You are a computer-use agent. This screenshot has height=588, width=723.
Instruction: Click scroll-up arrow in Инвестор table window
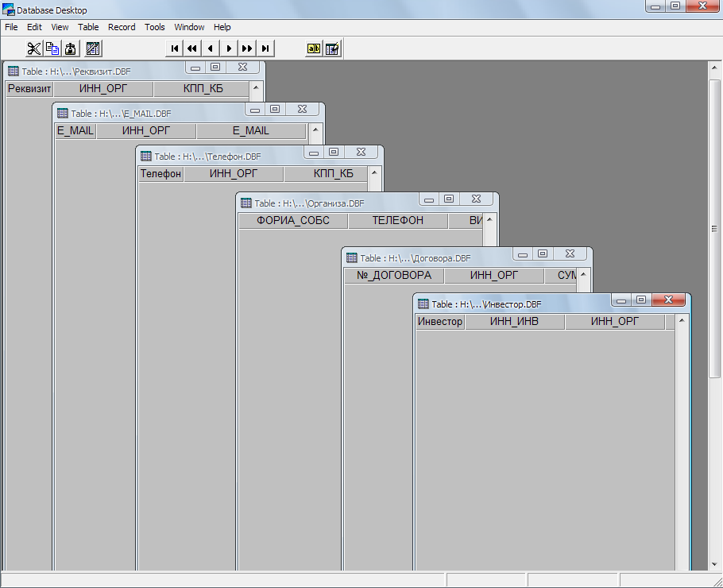click(x=682, y=320)
